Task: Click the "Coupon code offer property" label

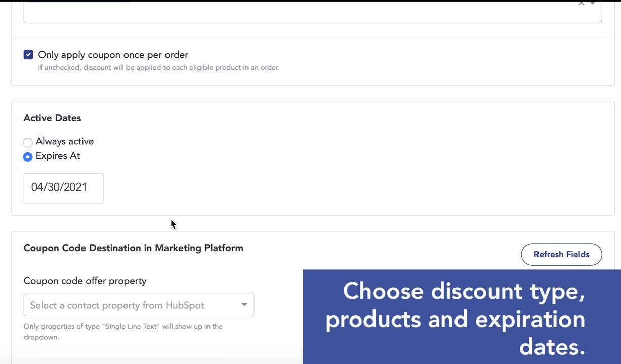Action: [85, 281]
